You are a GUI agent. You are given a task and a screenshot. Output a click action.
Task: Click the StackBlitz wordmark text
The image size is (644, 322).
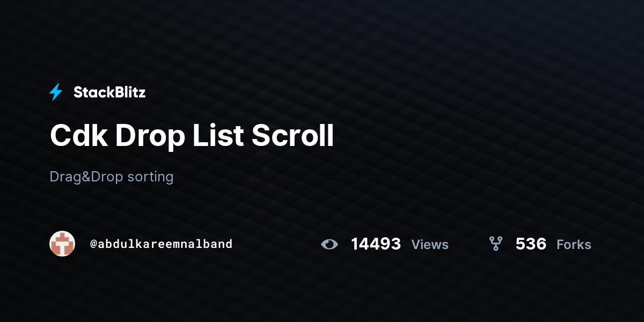[109, 92]
